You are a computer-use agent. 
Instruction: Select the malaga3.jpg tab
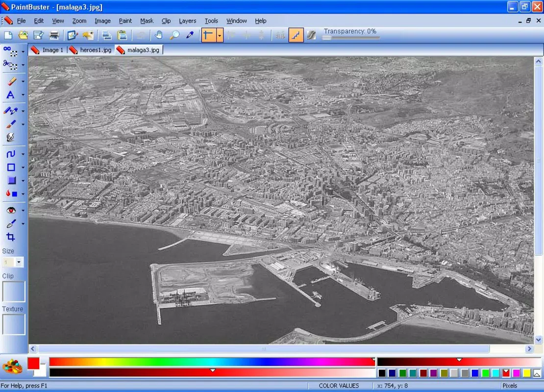pyautogui.click(x=139, y=50)
